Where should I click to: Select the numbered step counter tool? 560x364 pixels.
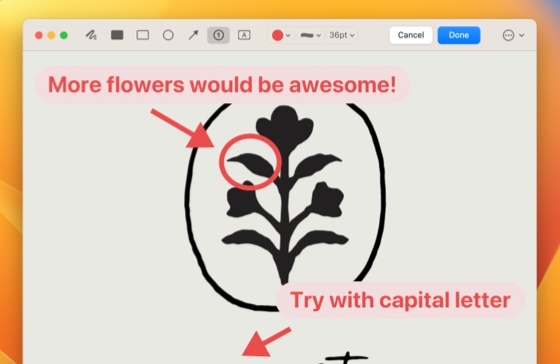[x=218, y=35]
